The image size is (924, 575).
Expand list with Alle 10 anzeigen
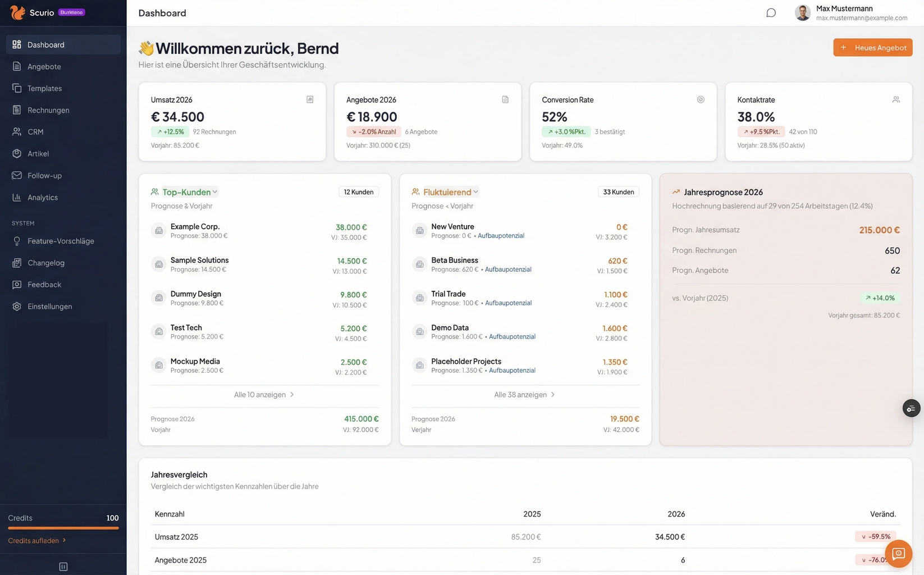pyautogui.click(x=264, y=395)
